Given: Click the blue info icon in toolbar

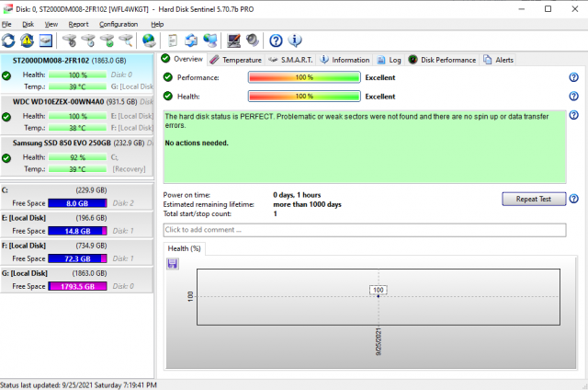Looking at the screenshot, I should 295,40.
